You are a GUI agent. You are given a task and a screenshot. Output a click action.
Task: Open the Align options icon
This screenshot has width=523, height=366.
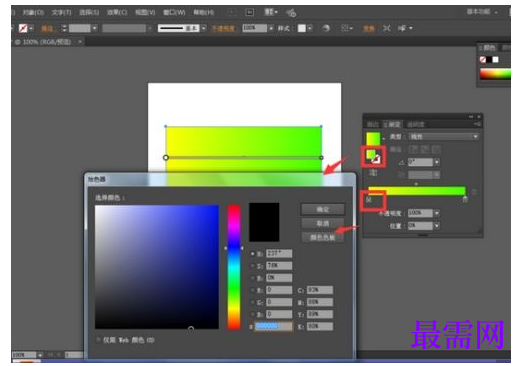347,28
